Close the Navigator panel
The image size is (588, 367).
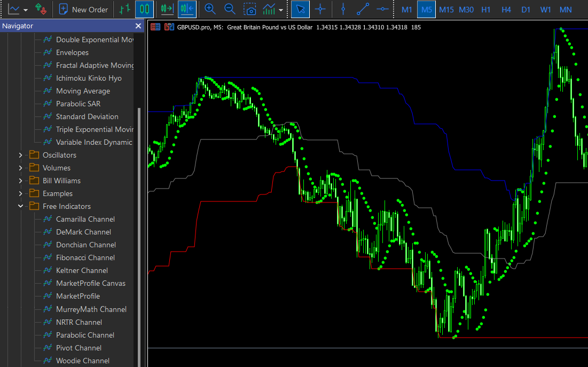(x=138, y=26)
